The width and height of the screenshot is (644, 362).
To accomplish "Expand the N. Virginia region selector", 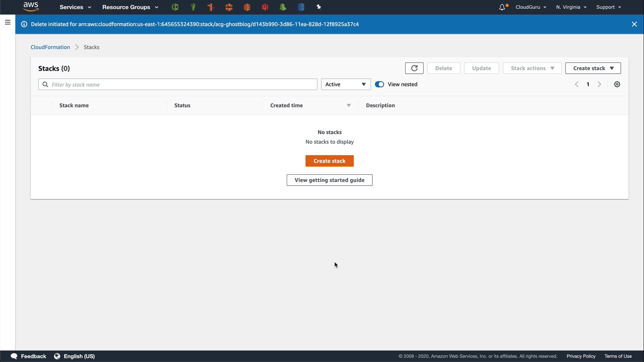I will 571,7.
